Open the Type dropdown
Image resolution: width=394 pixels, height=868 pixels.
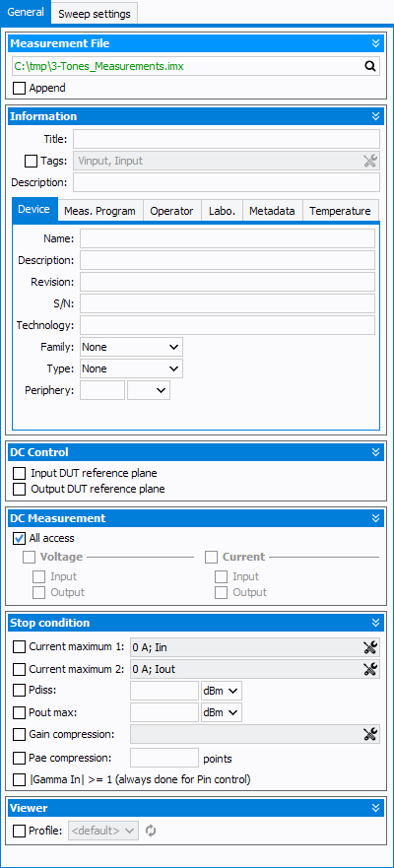[x=131, y=368]
